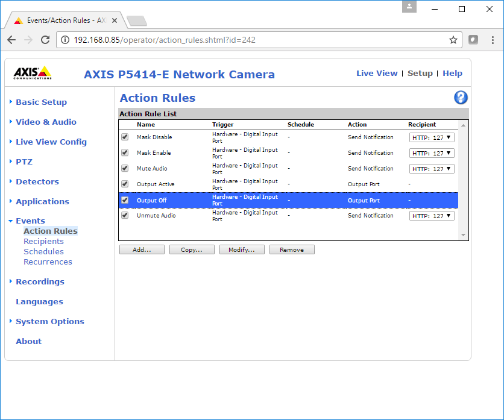This screenshot has width=504, height=420.
Task: Click the Chrome profile avatar icon
Action: click(x=409, y=7)
